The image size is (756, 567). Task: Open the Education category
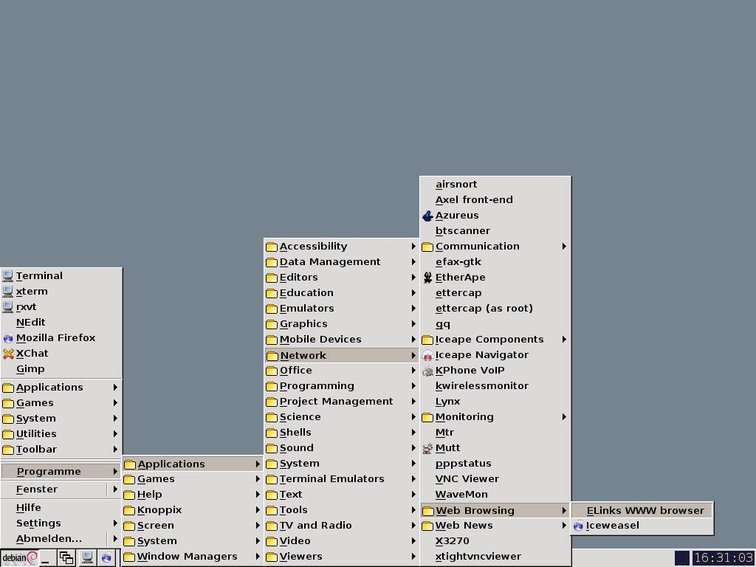pyautogui.click(x=341, y=293)
